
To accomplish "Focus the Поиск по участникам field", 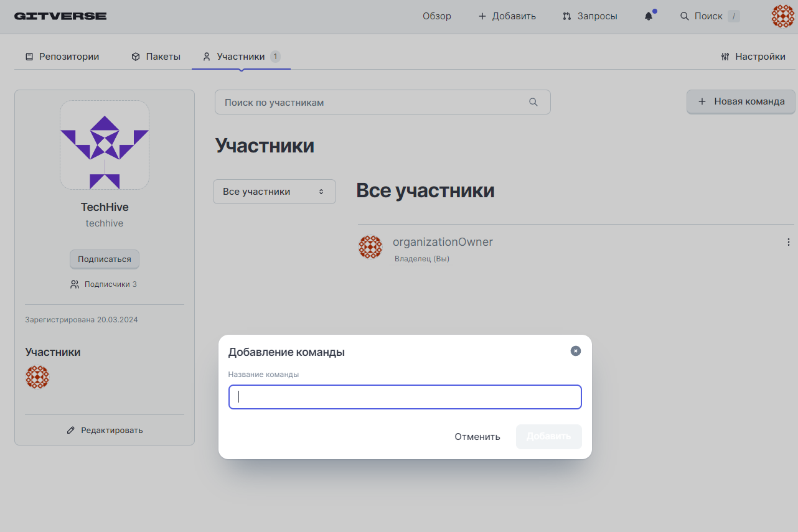I will point(383,102).
